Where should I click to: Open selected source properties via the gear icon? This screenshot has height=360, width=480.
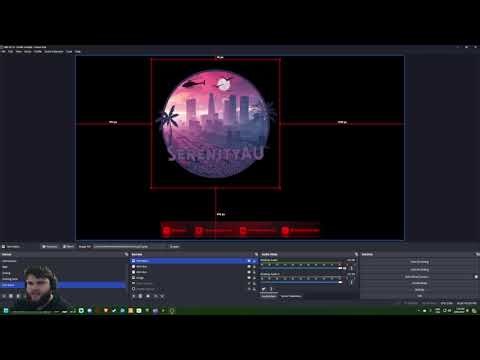click(148, 296)
